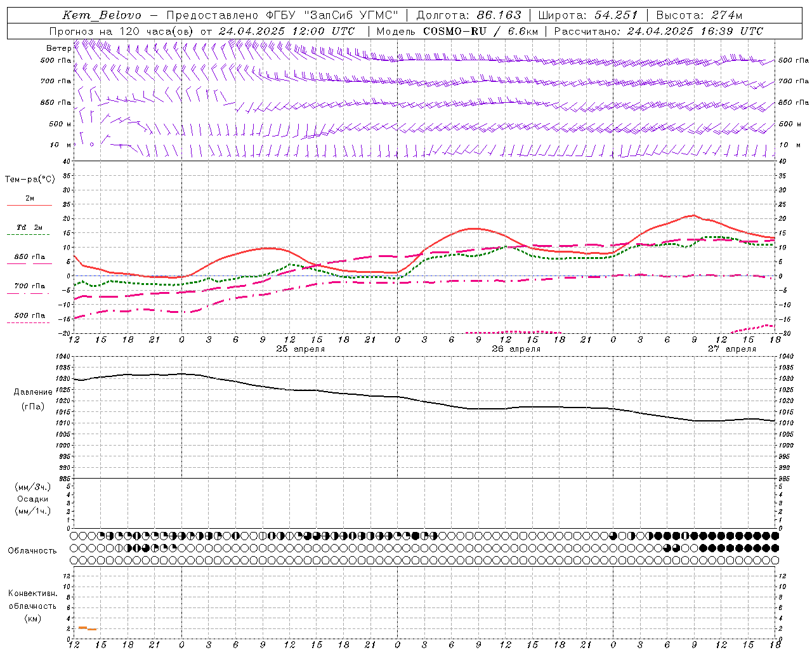Click the Долгота 86.163 value
This screenshot has width=812, height=650.
pyautogui.click(x=499, y=15)
